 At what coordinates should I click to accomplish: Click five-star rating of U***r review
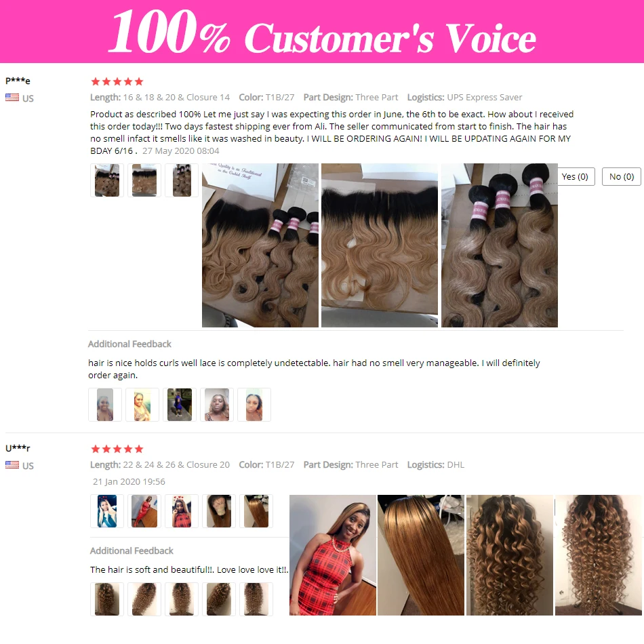[x=117, y=449]
